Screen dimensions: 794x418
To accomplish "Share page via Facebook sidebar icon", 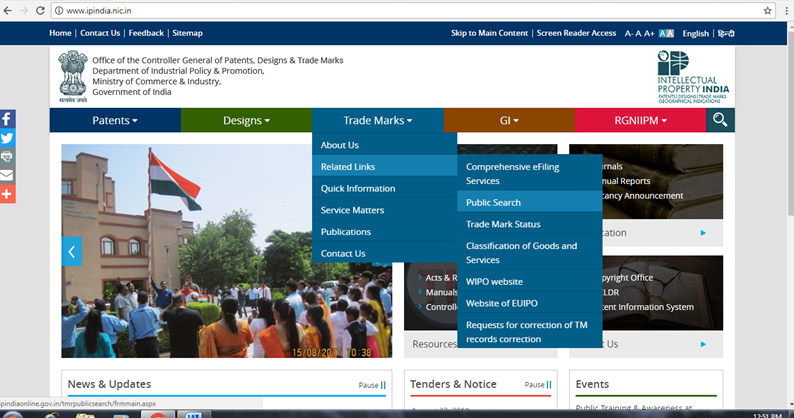I will pos(7,119).
